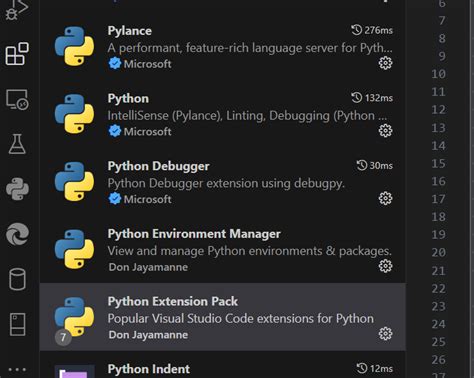Click editor line number 10
The width and height of the screenshot is (474, 378).
click(438, 74)
